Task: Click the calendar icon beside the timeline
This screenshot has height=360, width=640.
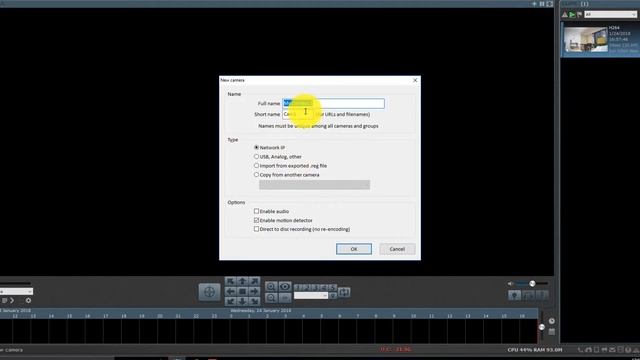Action: click(x=551, y=332)
